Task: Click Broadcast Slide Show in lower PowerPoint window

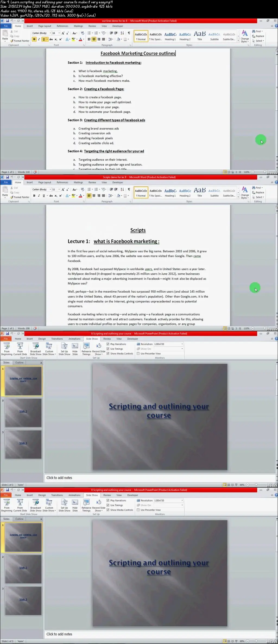Action: (x=36, y=506)
